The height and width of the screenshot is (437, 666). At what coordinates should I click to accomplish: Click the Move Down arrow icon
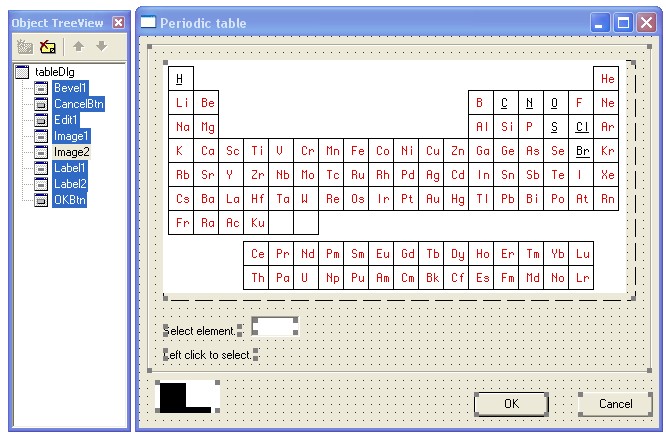(x=101, y=46)
